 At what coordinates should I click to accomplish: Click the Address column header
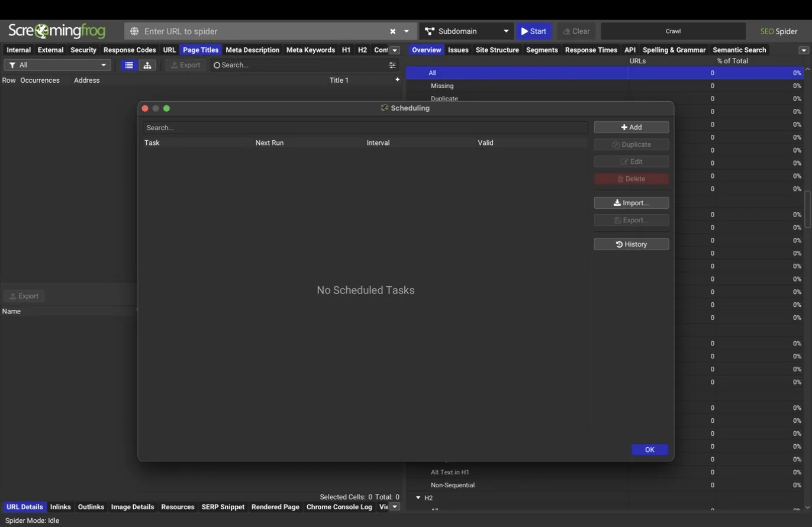click(86, 80)
